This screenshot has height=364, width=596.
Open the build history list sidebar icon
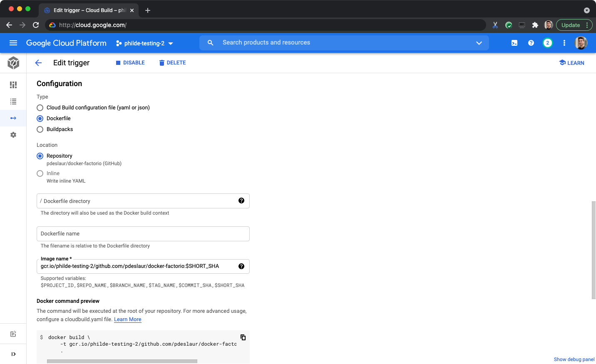point(13,102)
